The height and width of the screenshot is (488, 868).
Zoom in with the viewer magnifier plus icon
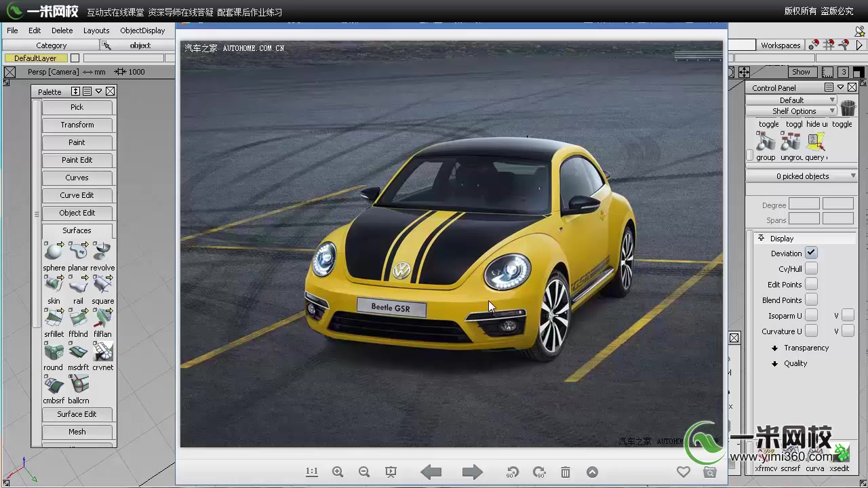click(338, 472)
